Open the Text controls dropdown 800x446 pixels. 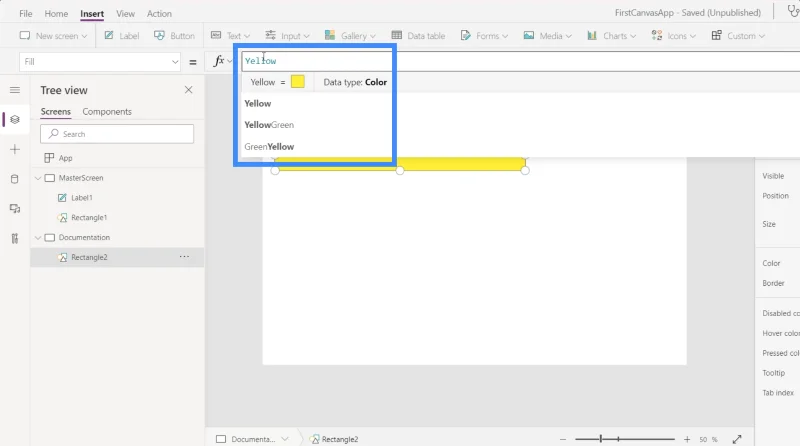230,36
